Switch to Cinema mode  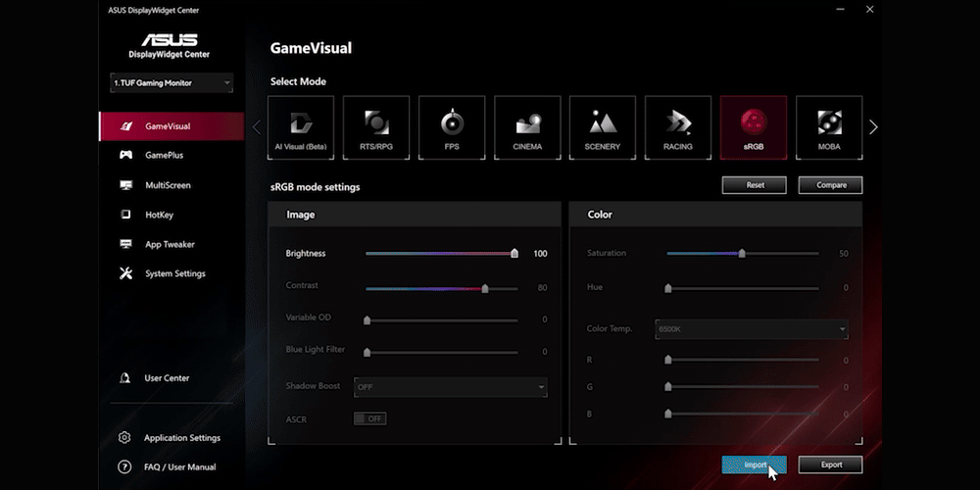(527, 127)
